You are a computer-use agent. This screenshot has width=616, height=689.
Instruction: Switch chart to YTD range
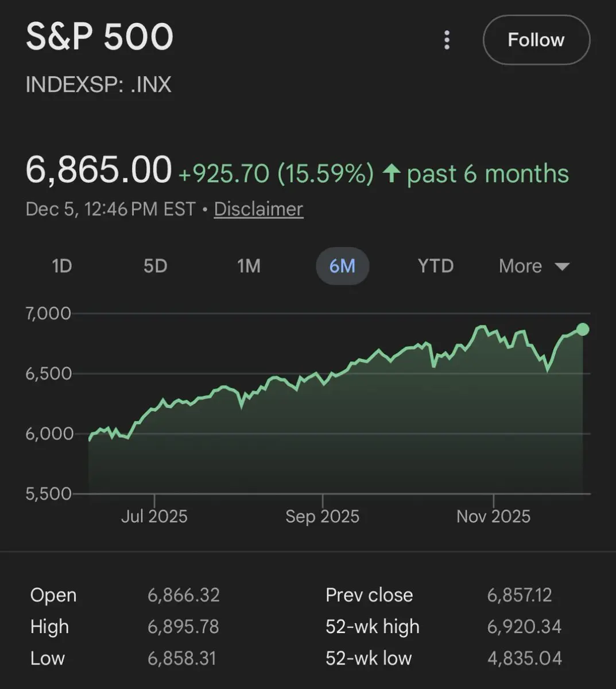436,266
